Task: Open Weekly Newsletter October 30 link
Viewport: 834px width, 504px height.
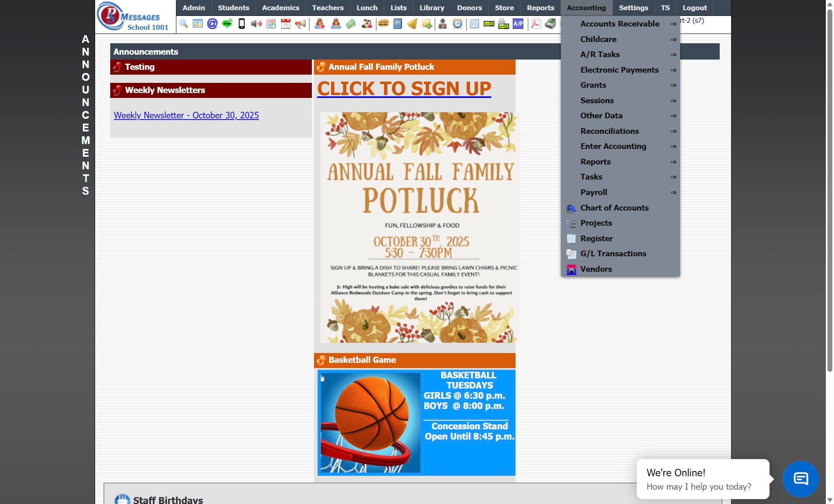Action: coord(186,115)
